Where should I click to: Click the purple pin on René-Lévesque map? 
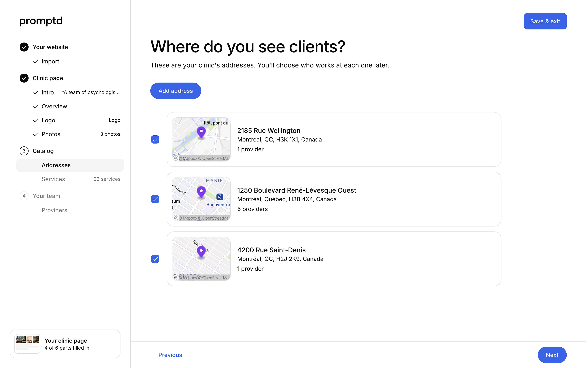point(201,192)
